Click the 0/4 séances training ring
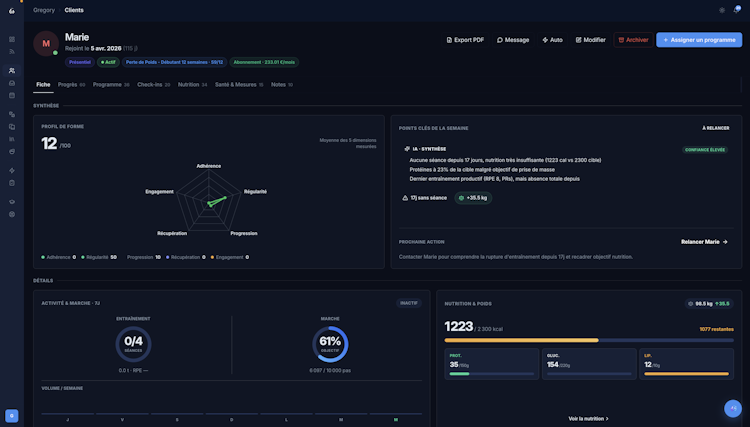Viewport: 750px width, 427px height. pyautogui.click(x=133, y=344)
